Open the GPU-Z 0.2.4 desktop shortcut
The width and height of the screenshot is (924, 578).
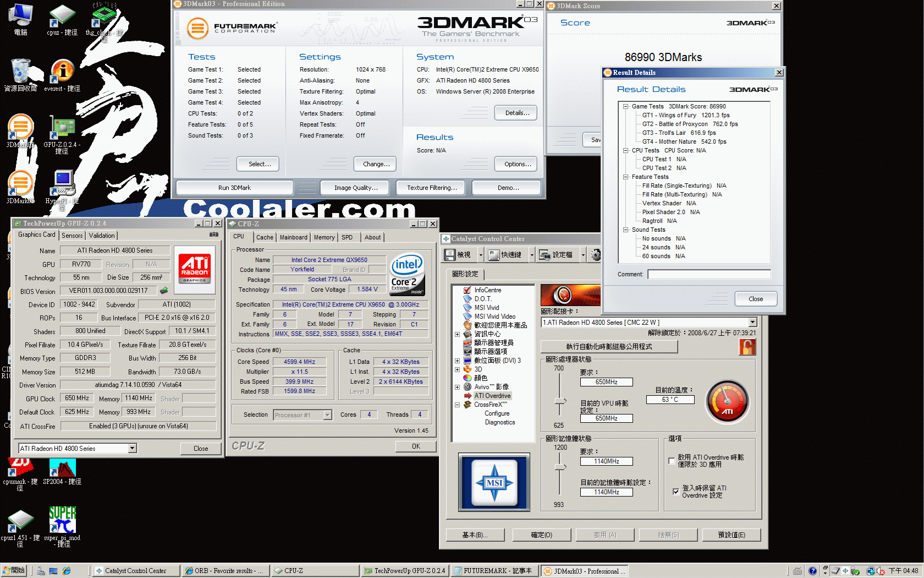[62, 134]
